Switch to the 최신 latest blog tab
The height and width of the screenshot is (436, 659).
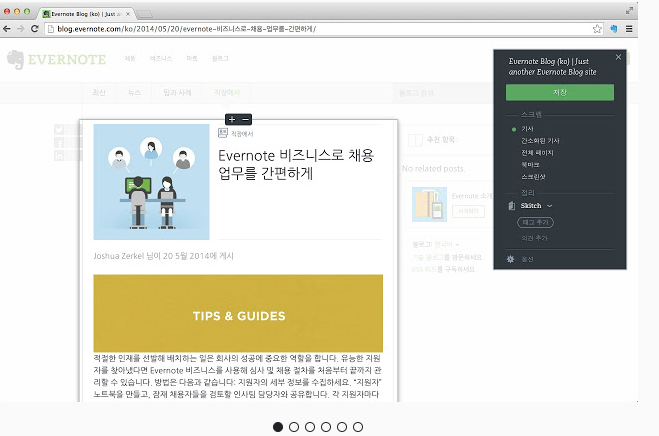point(99,92)
